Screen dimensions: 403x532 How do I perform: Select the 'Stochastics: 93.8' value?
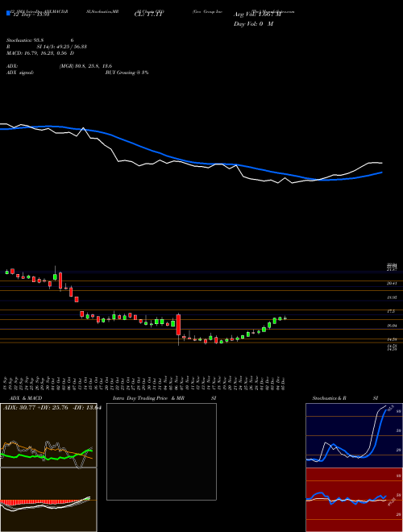27,40
